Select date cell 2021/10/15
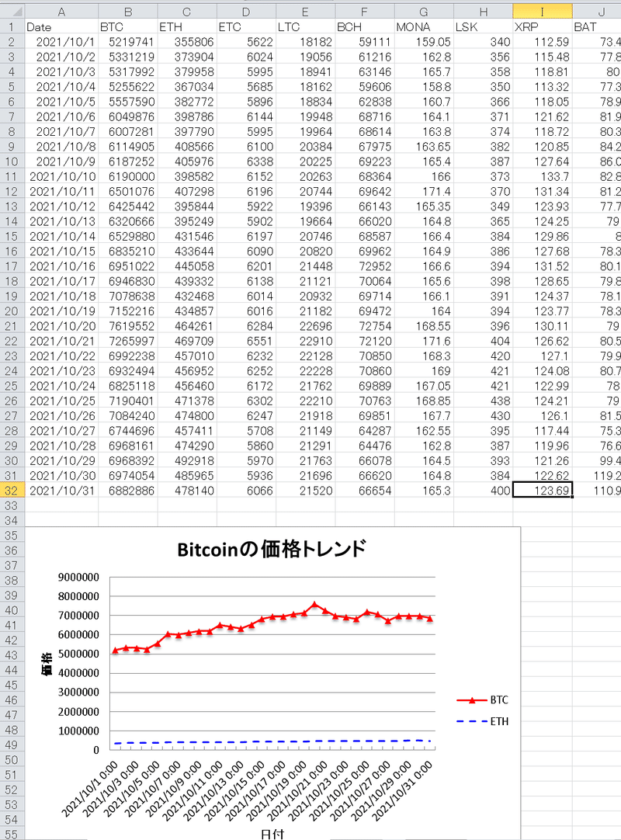 click(61, 252)
